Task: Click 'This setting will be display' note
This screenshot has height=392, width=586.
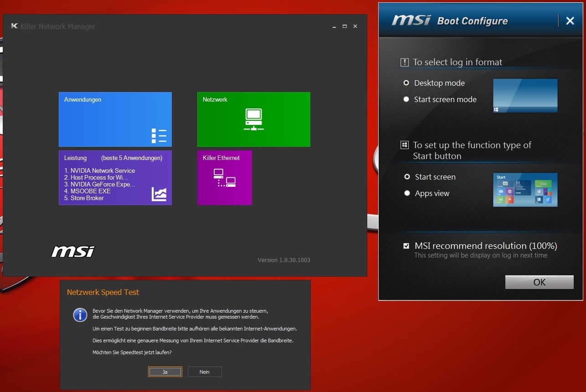Action: (481, 255)
